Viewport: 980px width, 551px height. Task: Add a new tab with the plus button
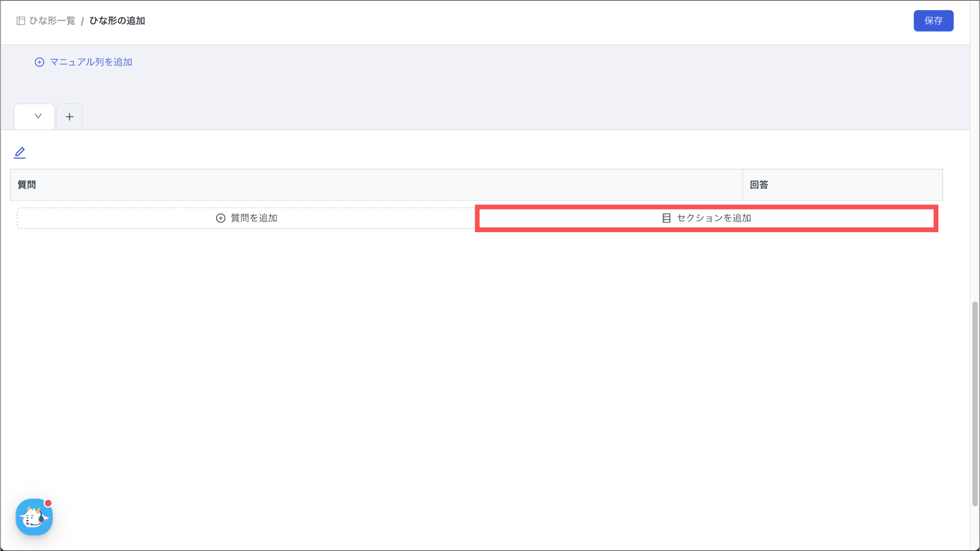click(69, 117)
